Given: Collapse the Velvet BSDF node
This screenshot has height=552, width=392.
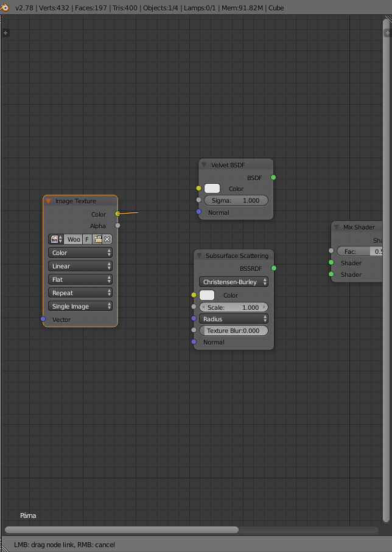Looking at the screenshot, I should click(205, 165).
